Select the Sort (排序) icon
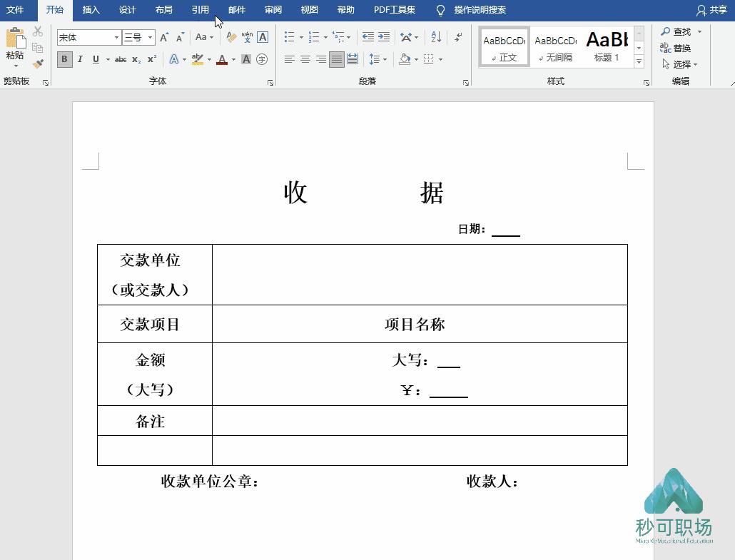Viewport: 735px width, 560px height. [435, 37]
